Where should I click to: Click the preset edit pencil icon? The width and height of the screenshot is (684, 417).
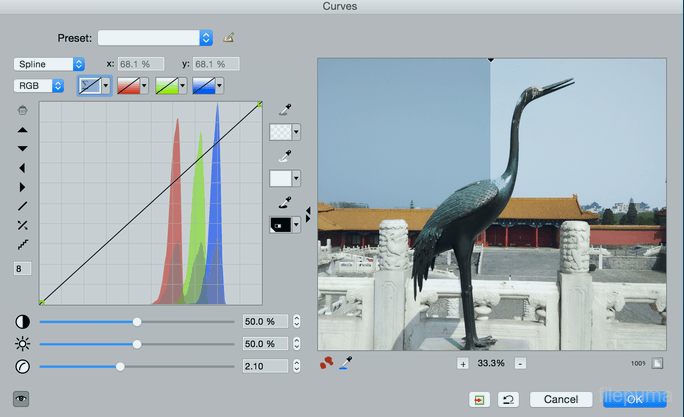pos(228,38)
